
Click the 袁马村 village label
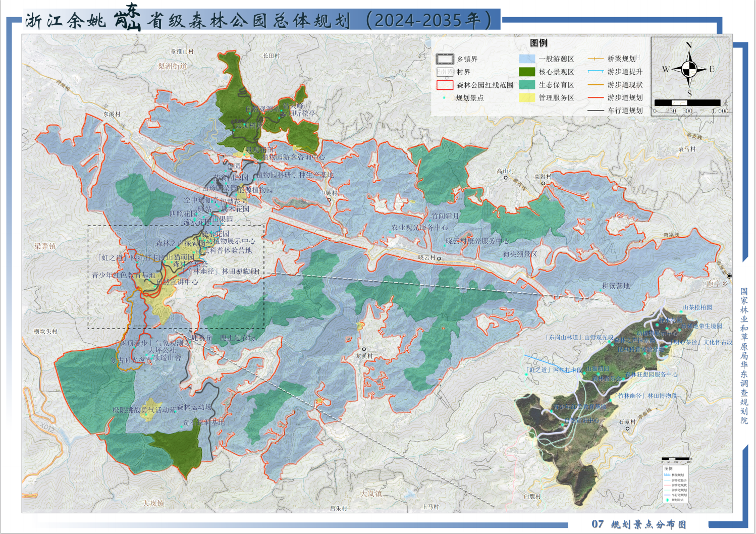[x=687, y=149]
